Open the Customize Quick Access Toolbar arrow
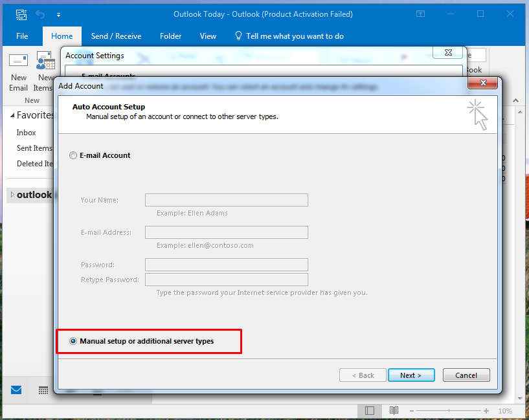529x420 pixels. (58, 15)
